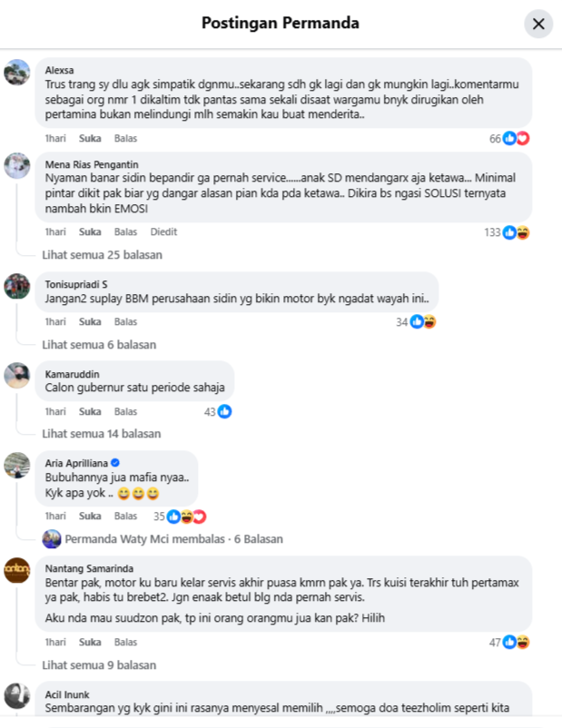The width and height of the screenshot is (562, 728).
Task: Click Suka under Nantang Samarinda's comment
Action: tap(90, 642)
